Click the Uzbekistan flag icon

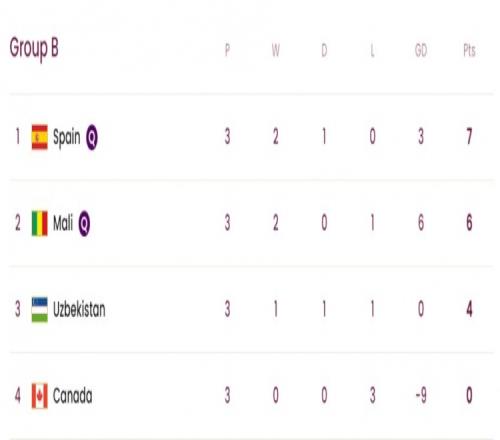point(40,310)
